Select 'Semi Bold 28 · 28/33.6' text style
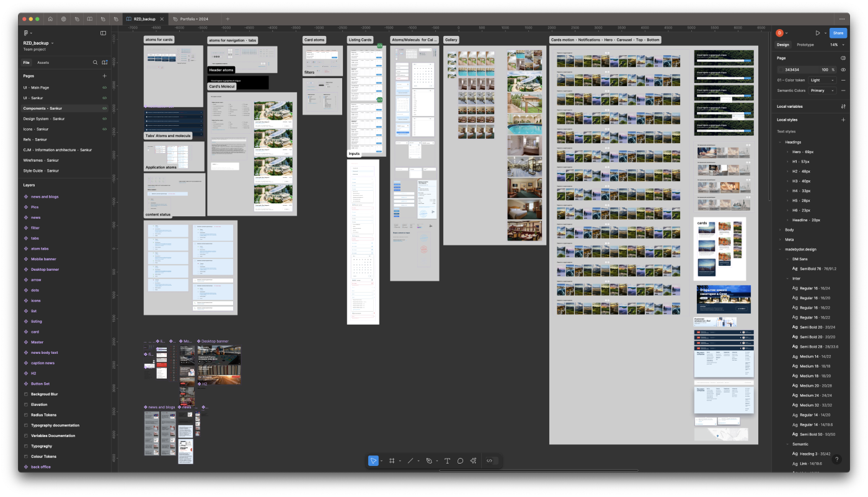 [815, 346]
